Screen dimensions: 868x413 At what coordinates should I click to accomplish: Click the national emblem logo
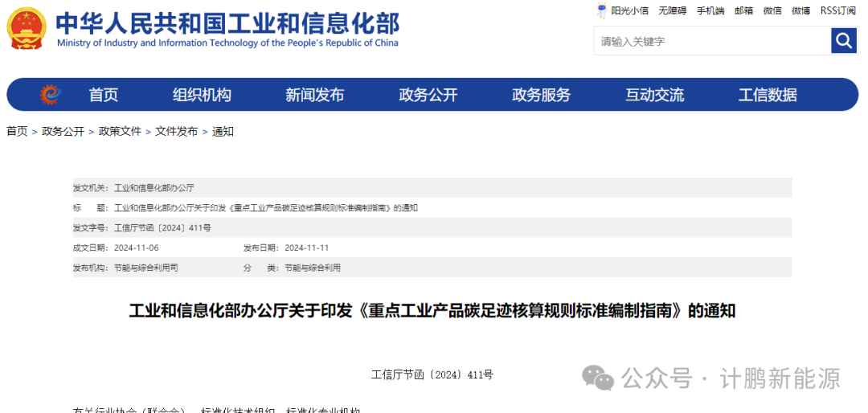[27, 28]
